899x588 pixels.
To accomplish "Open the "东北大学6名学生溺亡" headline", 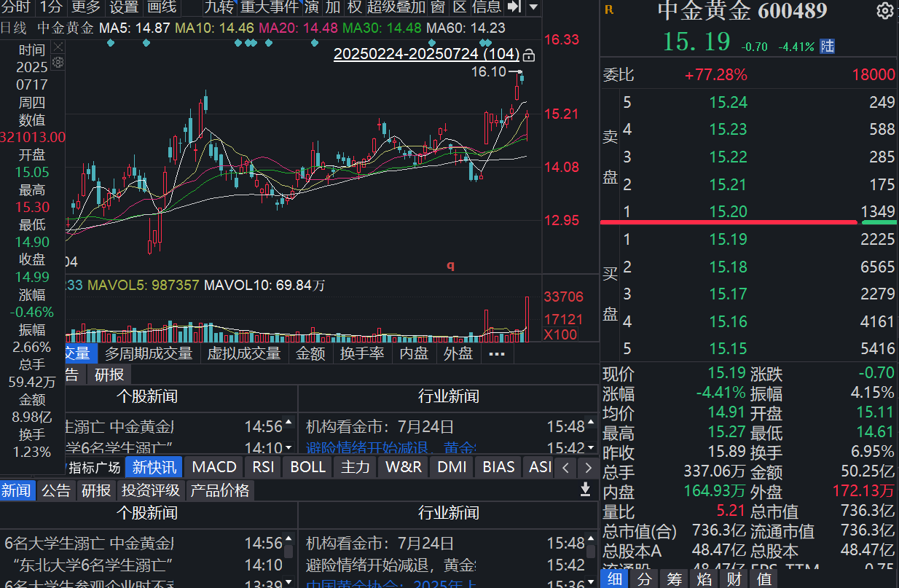I will click(x=93, y=565).
